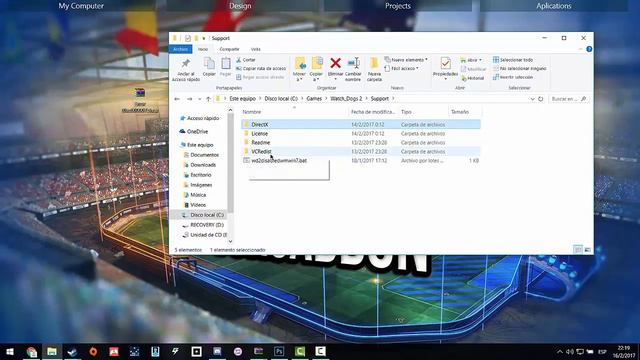This screenshot has height=360, width=640.
Task: Create a 'Nueva carpeta' via ribbon icon
Action: click(374, 63)
